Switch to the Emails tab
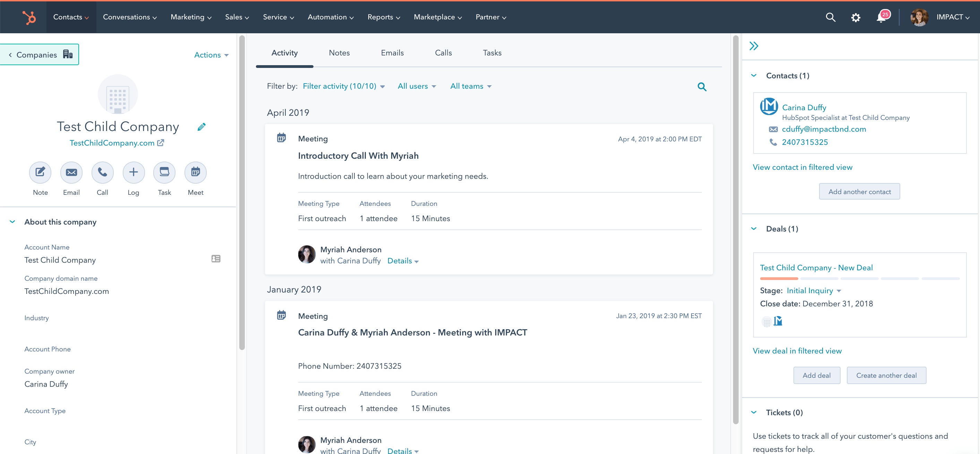The height and width of the screenshot is (454, 980). [x=392, y=53]
